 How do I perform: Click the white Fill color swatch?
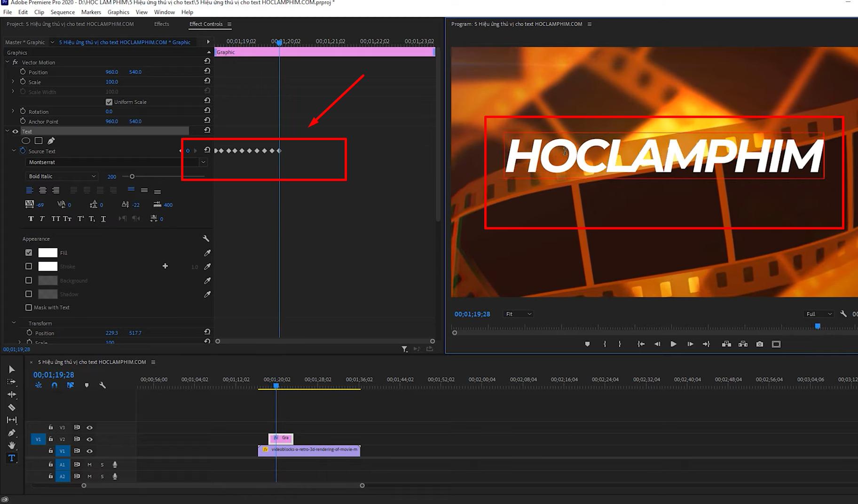[x=47, y=253]
